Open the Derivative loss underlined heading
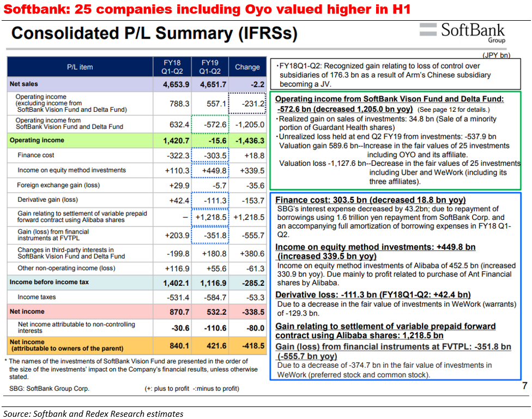 click(373, 295)
